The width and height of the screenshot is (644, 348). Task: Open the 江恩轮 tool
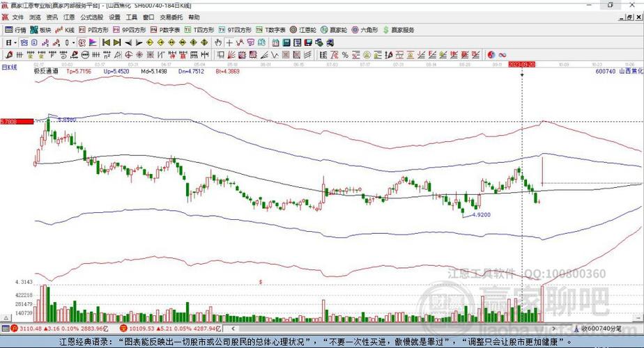click(303, 30)
